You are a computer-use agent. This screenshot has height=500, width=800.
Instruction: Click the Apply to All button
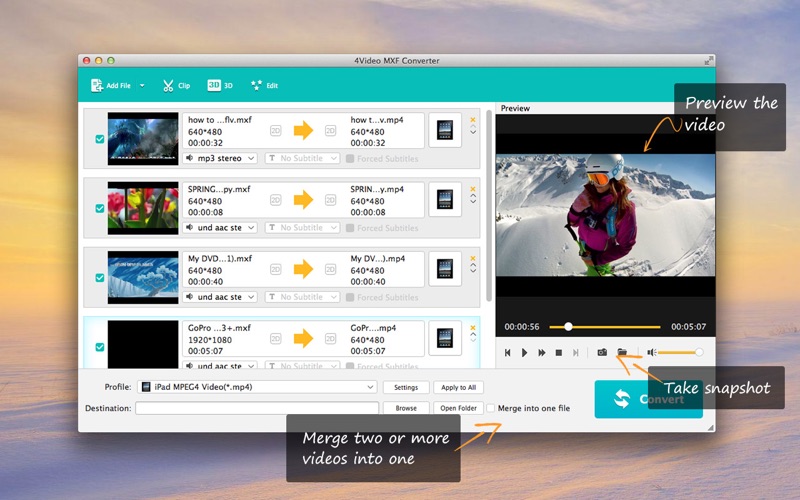point(458,387)
